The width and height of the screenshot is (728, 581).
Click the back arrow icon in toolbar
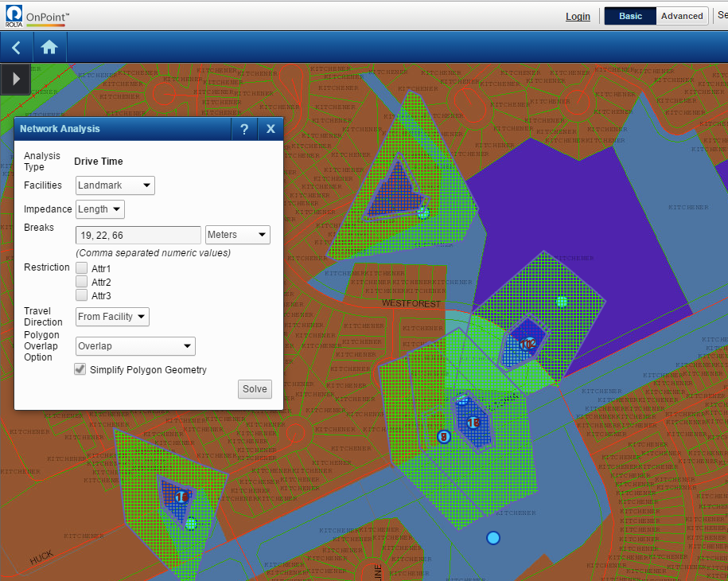click(x=16, y=48)
